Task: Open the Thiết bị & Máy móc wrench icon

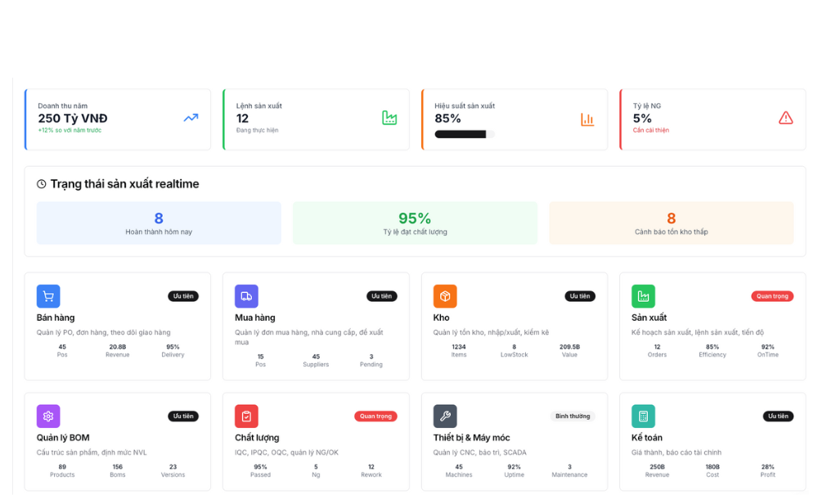Action: pyautogui.click(x=445, y=416)
